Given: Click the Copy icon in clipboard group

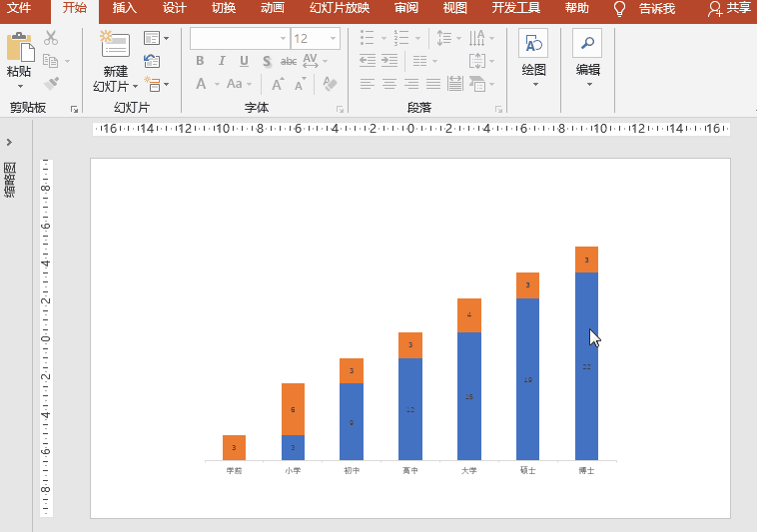Looking at the screenshot, I should tap(50, 61).
